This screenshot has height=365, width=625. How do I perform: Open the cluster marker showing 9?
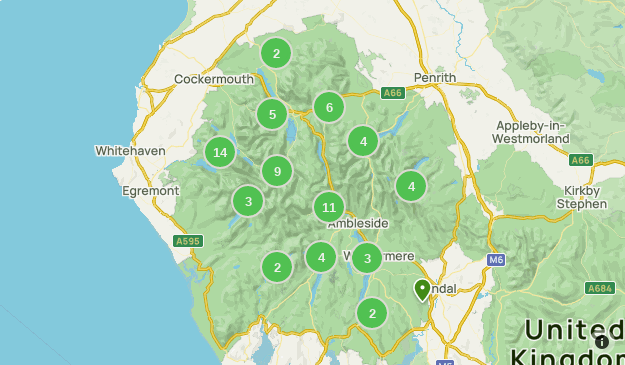pyautogui.click(x=277, y=171)
